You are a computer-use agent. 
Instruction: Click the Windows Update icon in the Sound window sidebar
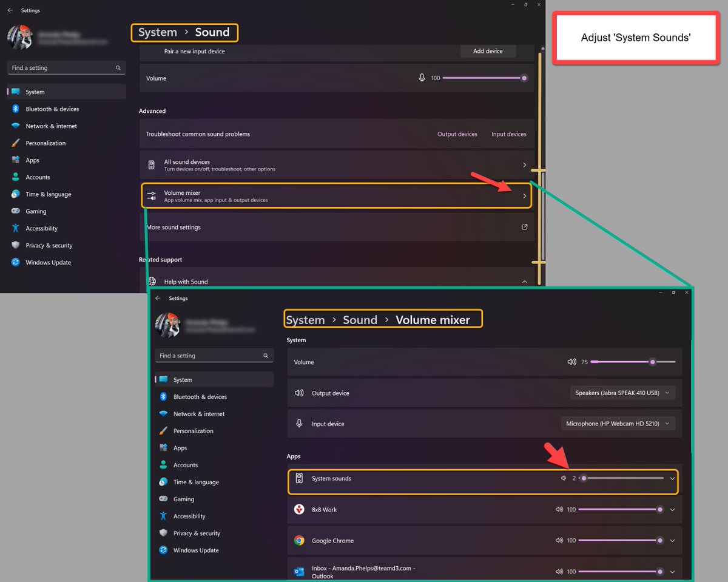tap(15, 262)
